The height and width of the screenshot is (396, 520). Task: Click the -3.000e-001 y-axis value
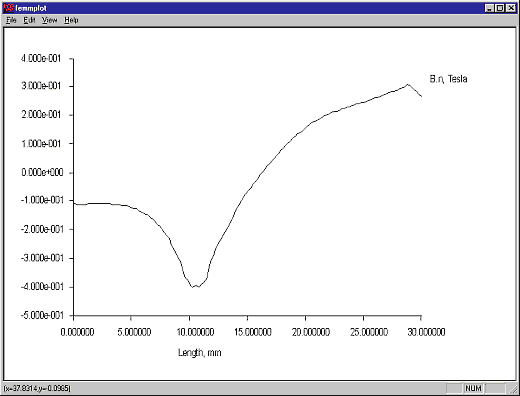tap(42, 258)
